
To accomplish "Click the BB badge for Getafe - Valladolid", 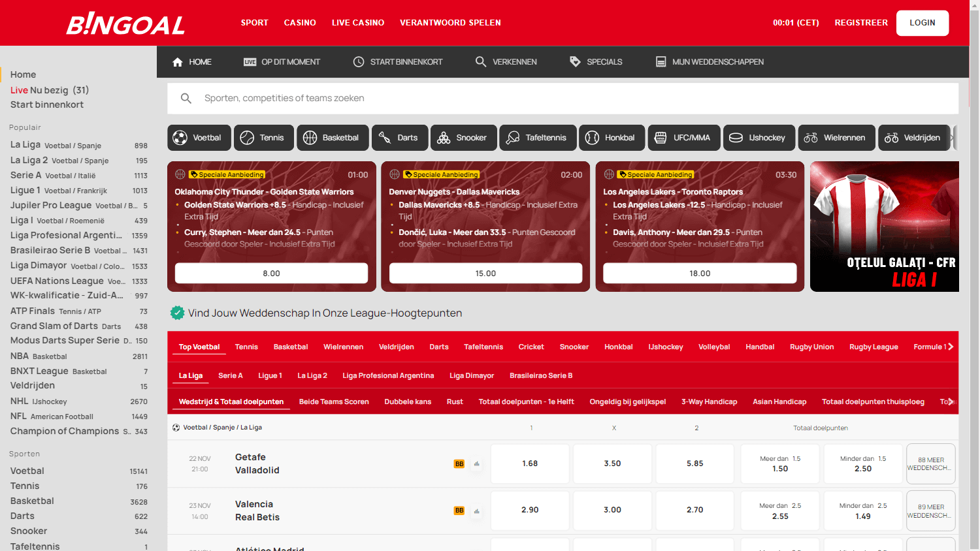I will [459, 464].
